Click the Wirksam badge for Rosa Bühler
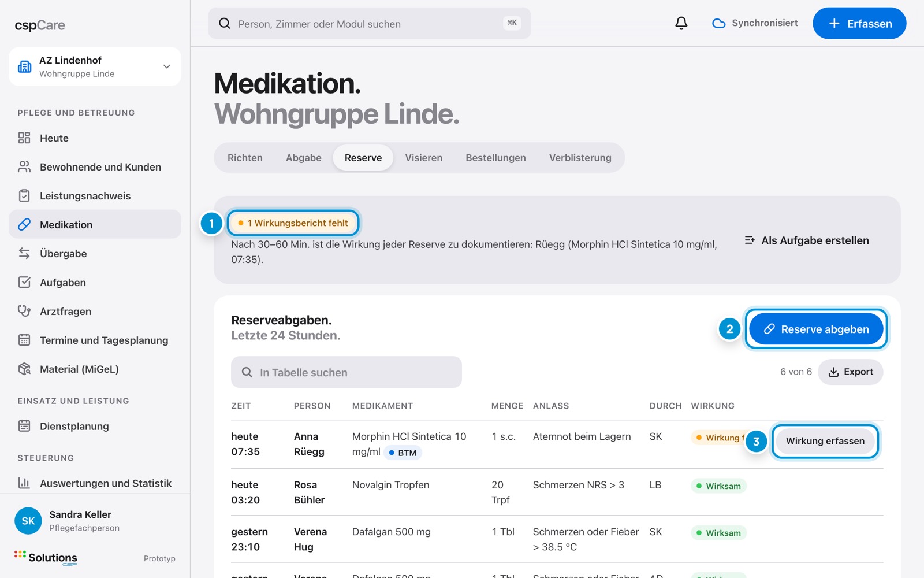Screen dimensions: 924x578 (718, 486)
